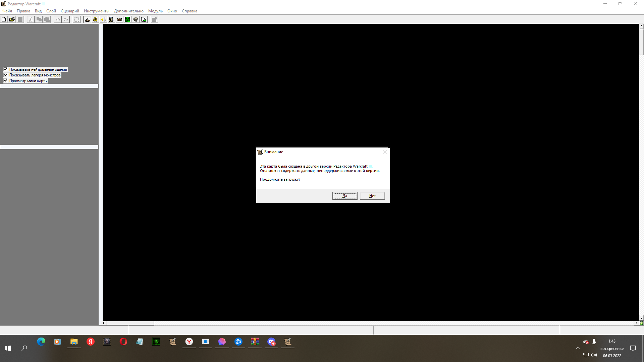644x362 pixels.
Task: Click the New map toolbar icon
Action: coord(4,19)
